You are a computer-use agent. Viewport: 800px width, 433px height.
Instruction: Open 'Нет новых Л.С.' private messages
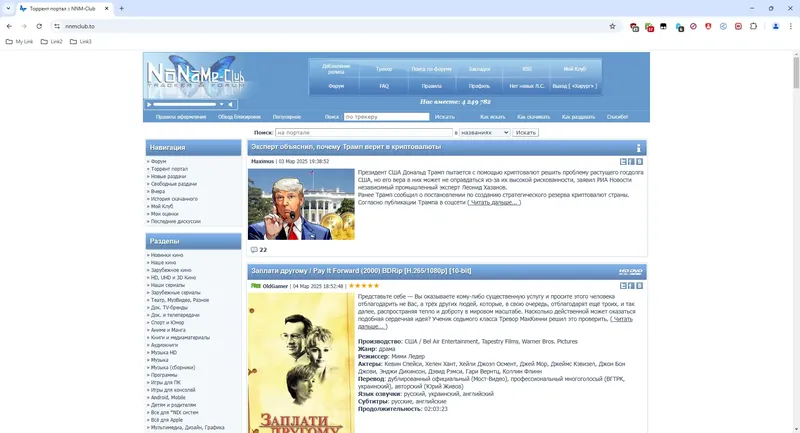tap(527, 86)
